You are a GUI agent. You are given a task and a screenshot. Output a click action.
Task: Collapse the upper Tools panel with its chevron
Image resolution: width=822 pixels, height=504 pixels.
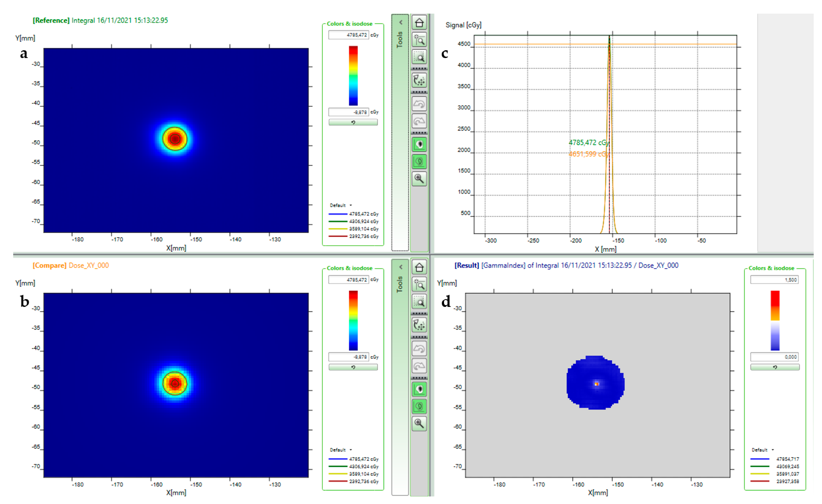pyautogui.click(x=401, y=22)
